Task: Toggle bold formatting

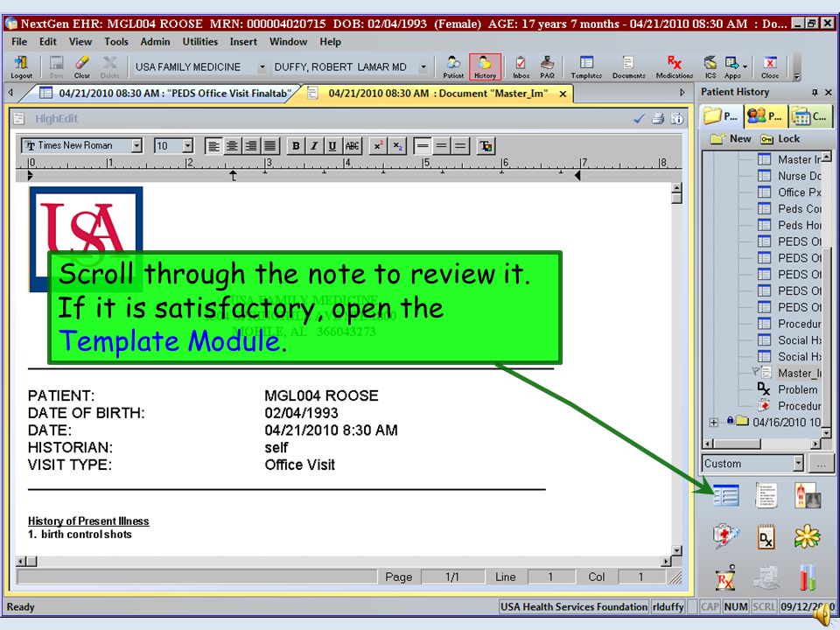Action: [x=296, y=146]
